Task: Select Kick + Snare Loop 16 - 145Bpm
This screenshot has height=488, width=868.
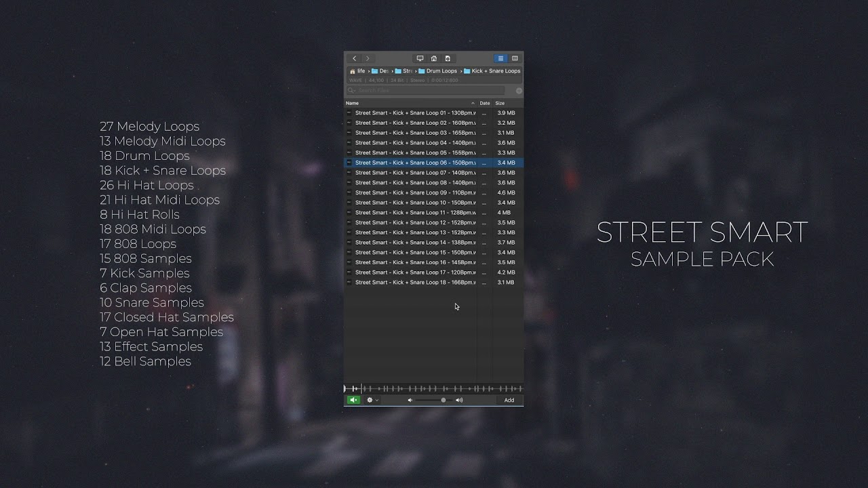Action: pos(434,262)
